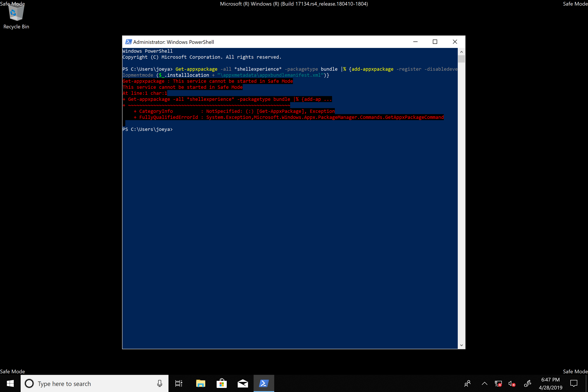Select the PowerShell taskbar button
The image size is (588, 392).
pyautogui.click(x=264, y=383)
